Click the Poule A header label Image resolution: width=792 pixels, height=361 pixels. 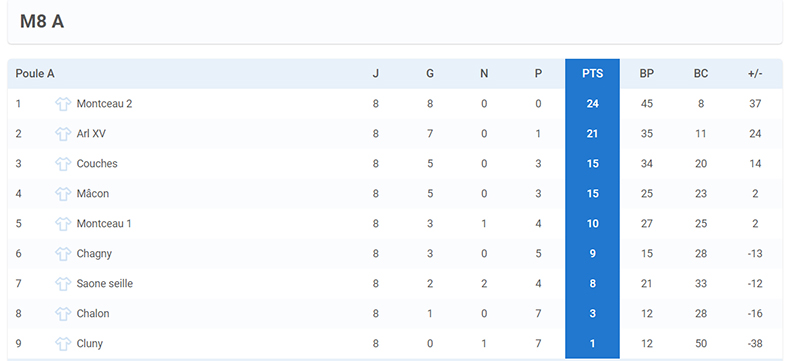pos(35,74)
